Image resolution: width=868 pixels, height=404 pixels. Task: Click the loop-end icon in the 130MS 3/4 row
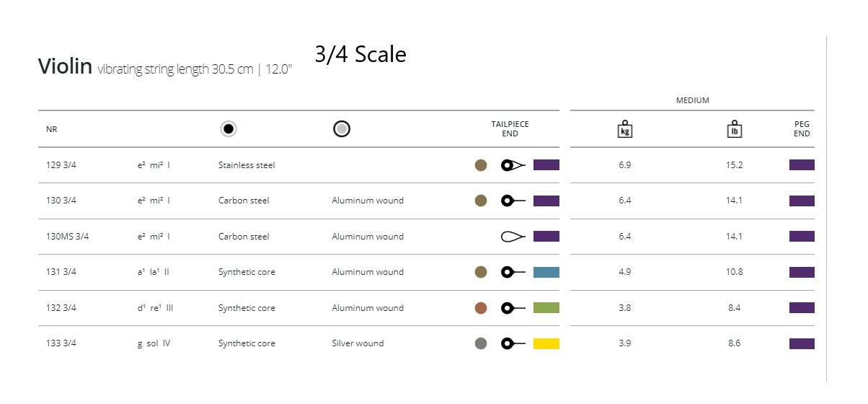coord(513,237)
